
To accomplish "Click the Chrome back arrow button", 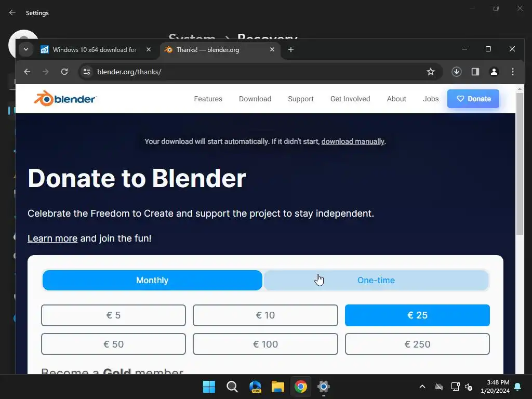I will tap(27, 72).
